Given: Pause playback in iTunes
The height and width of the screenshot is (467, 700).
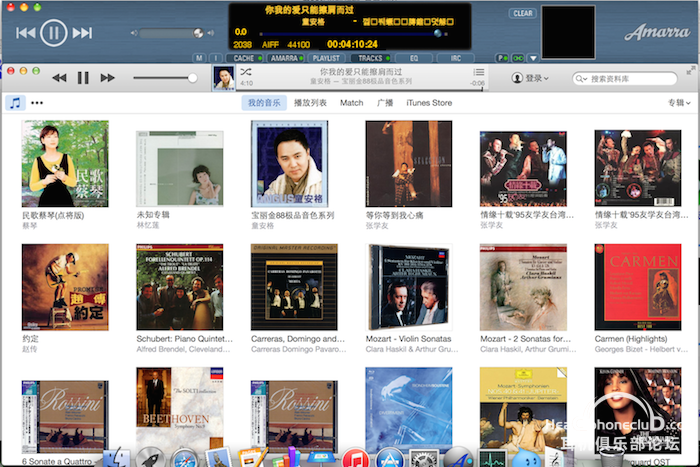Looking at the screenshot, I should (83, 78).
